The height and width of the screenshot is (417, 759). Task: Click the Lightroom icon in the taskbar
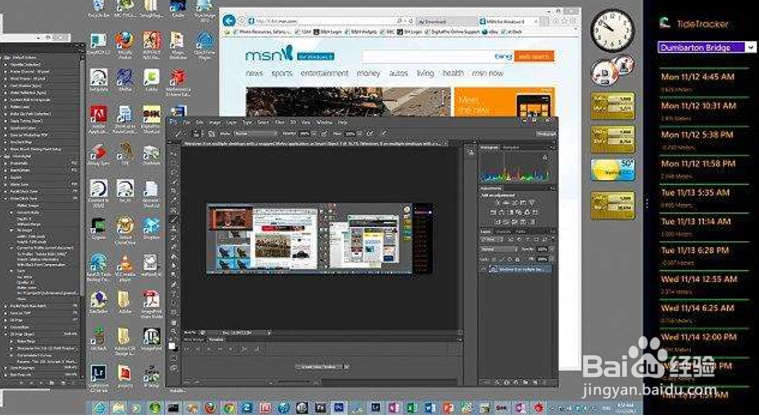pos(376,408)
